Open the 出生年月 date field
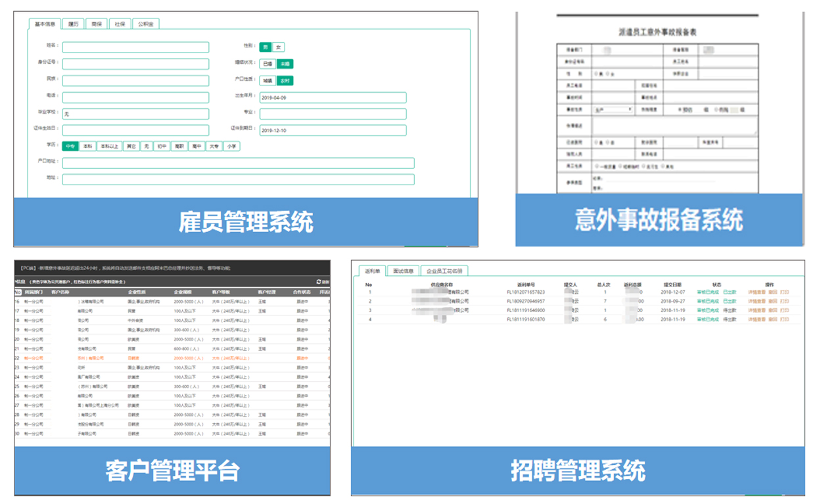The height and width of the screenshot is (504, 815). (333, 98)
